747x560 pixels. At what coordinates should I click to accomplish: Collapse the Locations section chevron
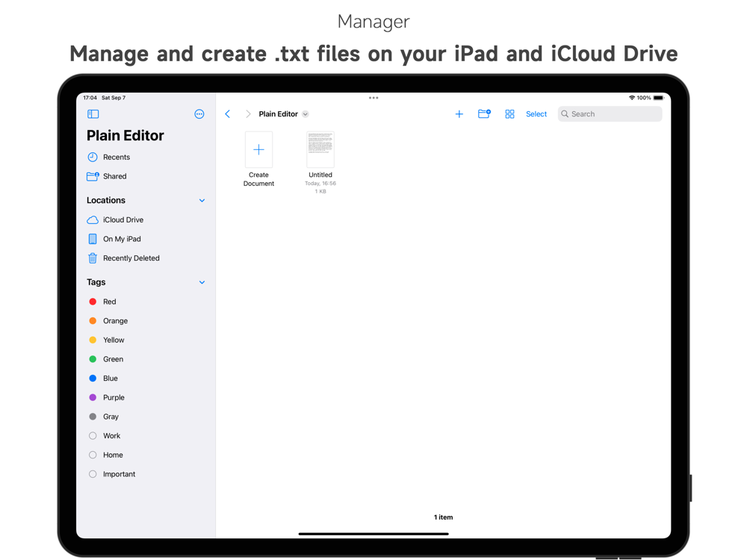(x=202, y=200)
